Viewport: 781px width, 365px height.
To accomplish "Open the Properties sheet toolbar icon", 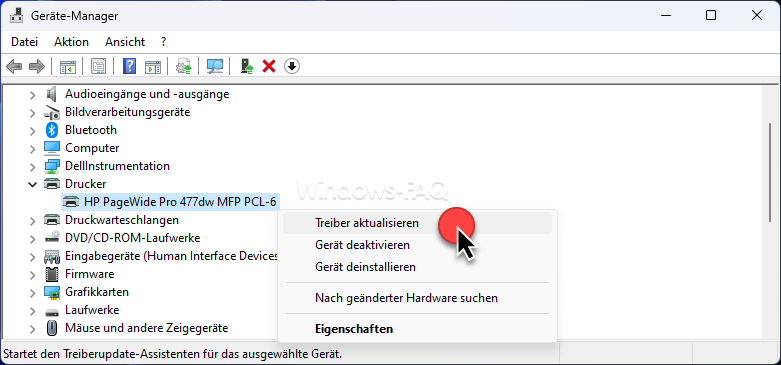I will click(98, 66).
